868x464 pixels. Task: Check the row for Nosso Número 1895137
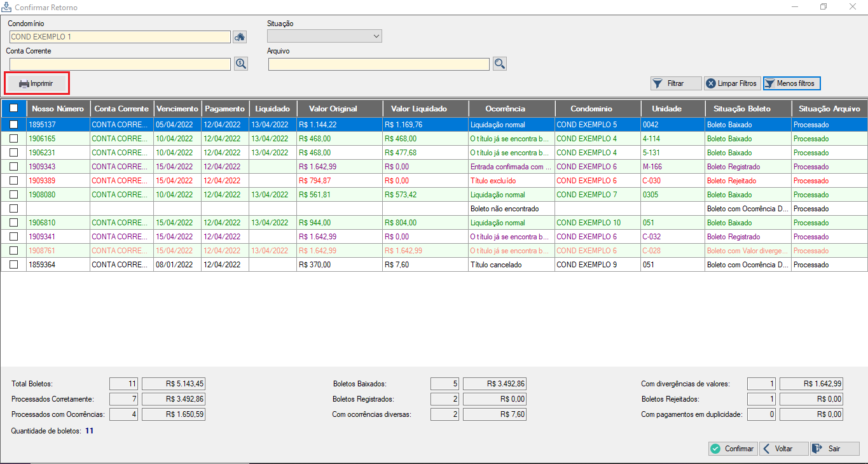point(13,125)
